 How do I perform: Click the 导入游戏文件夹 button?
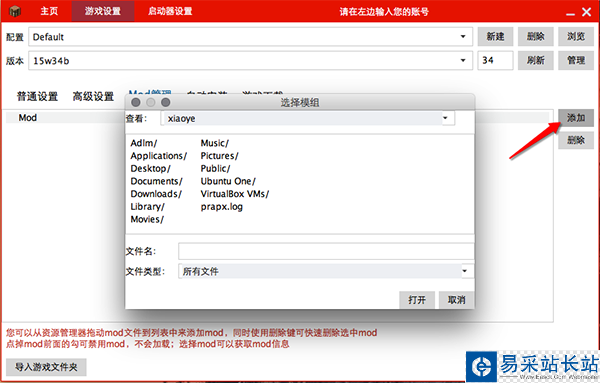tap(46, 367)
